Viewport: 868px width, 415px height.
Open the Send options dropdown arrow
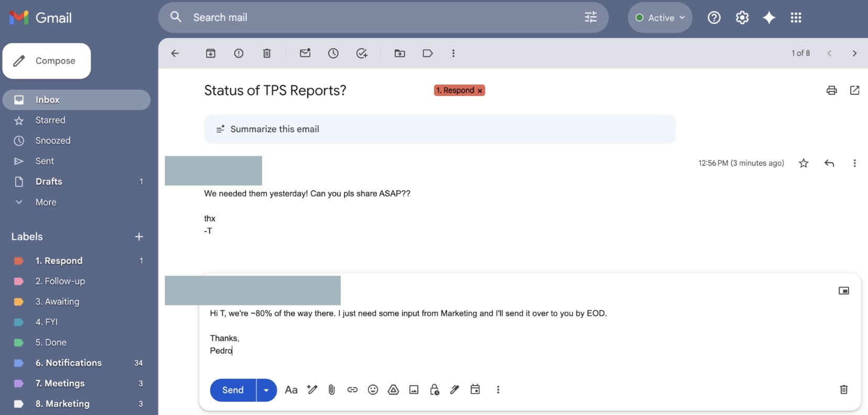pos(266,390)
